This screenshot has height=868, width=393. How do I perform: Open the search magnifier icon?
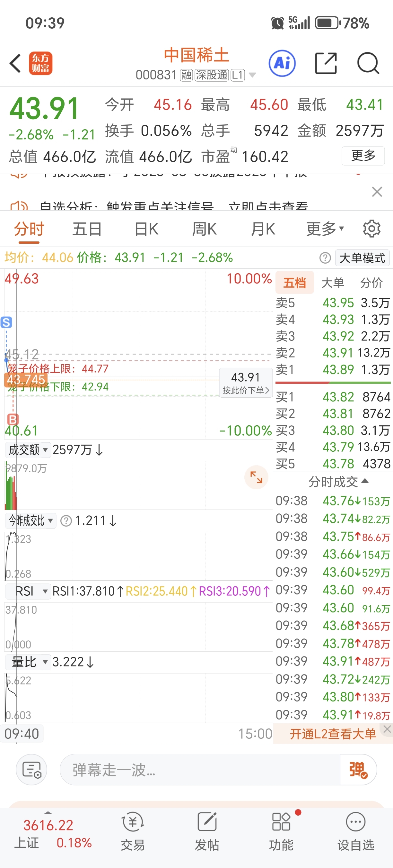(368, 63)
